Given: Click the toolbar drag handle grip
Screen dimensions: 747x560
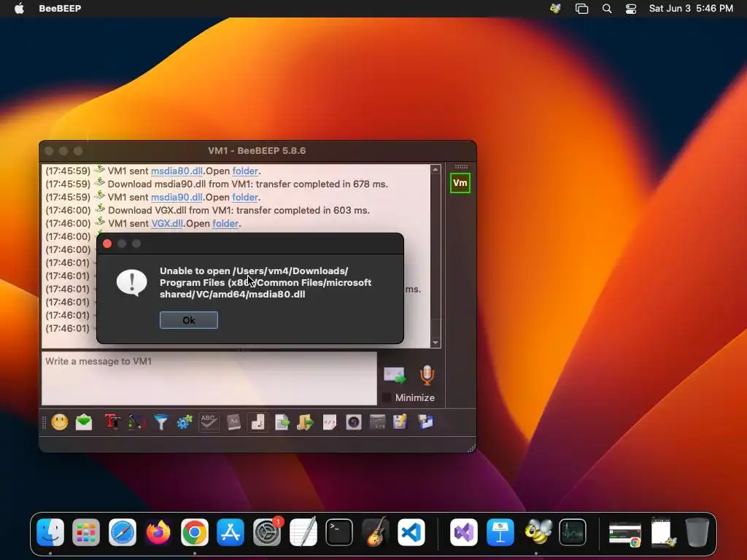Looking at the screenshot, I should (x=44, y=422).
